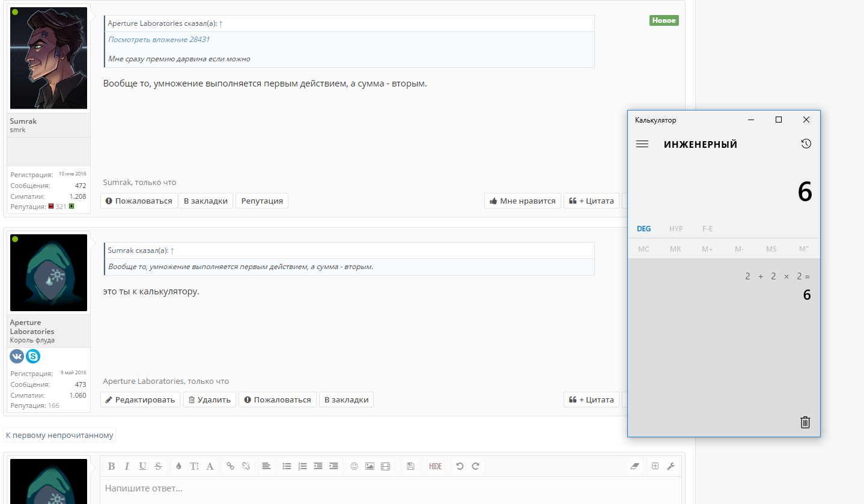Open Sumrak's avatar image
Viewport: 864px width, 504px height.
pyautogui.click(x=49, y=58)
